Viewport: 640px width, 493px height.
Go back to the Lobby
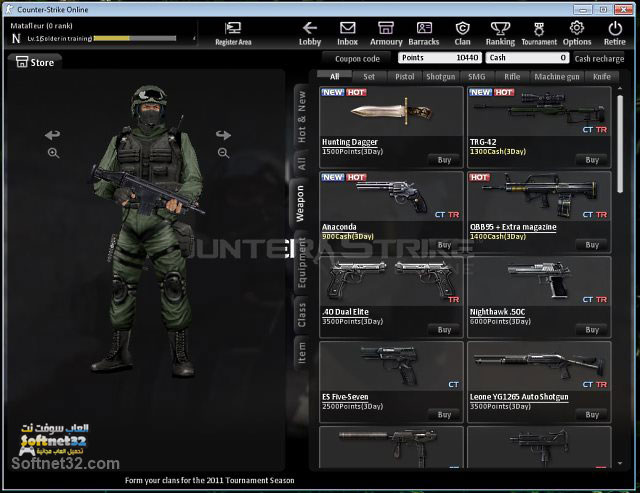310,33
